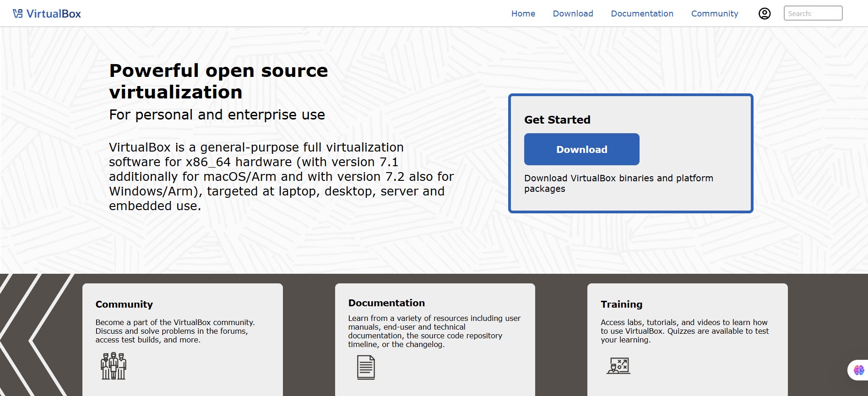Click the Community card heading
The width and height of the screenshot is (868, 396).
point(124,304)
